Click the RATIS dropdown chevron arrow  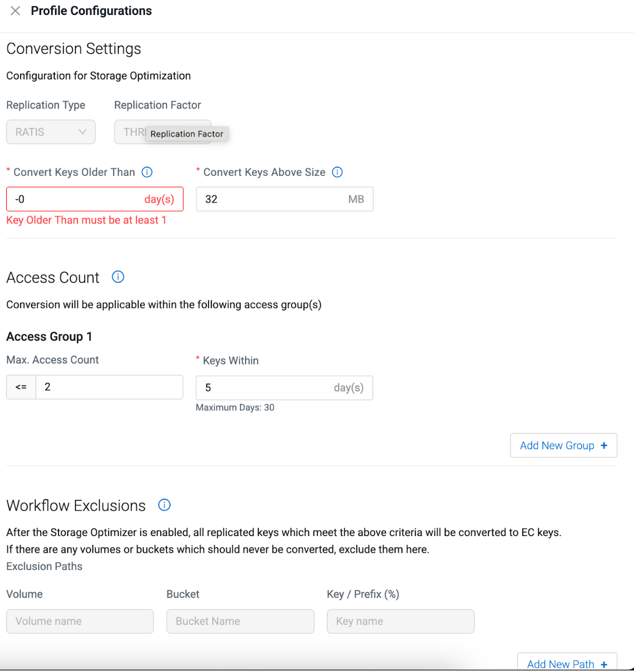coord(82,132)
